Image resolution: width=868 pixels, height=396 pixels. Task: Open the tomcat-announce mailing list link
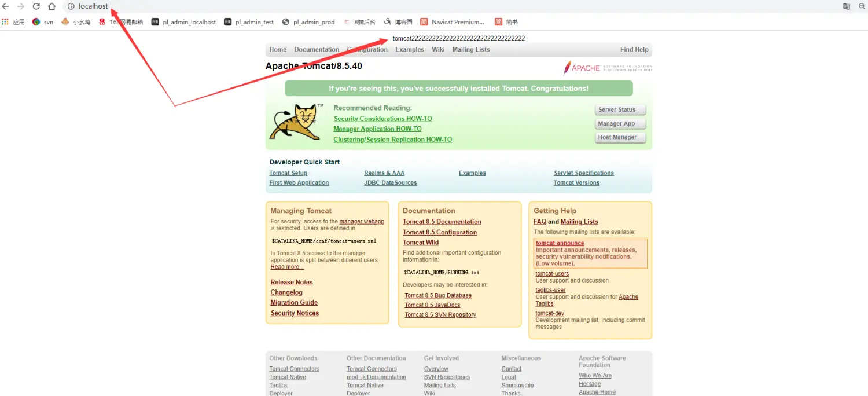point(560,243)
